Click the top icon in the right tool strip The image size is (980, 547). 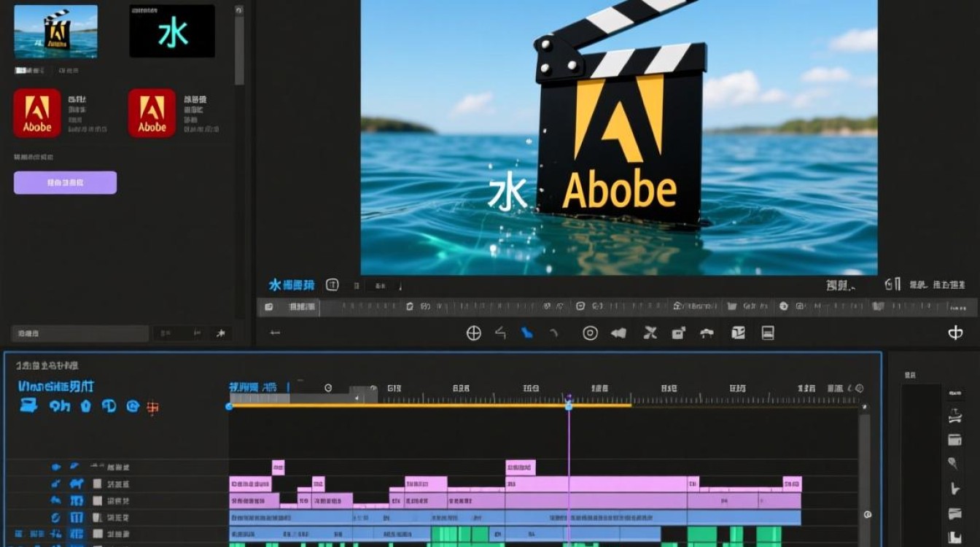pos(954,394)
